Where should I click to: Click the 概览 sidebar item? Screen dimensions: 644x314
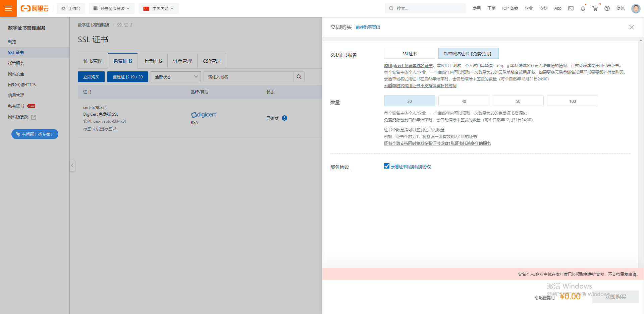(12, 42)
